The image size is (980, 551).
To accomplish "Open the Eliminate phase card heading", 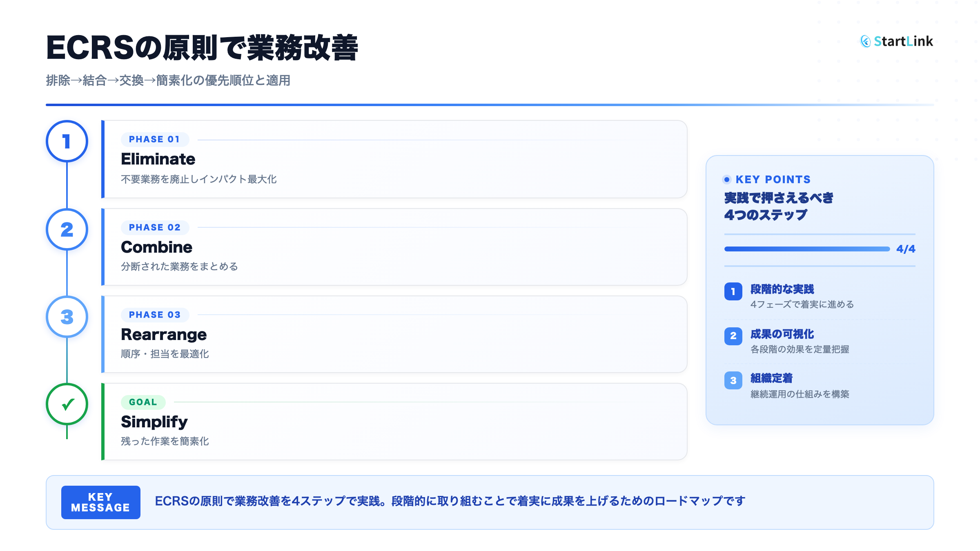I will click(158, 159).
